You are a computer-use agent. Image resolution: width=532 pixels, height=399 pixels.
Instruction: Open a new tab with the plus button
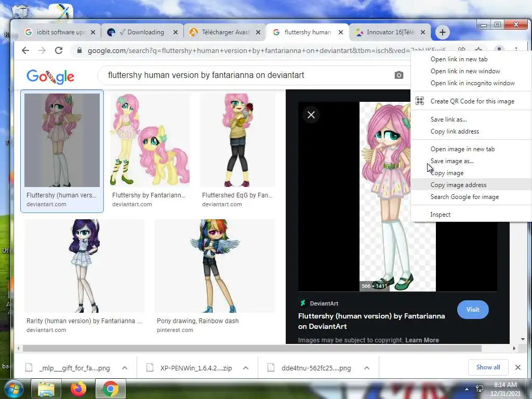pyautogui.click(x=443, y=32)
